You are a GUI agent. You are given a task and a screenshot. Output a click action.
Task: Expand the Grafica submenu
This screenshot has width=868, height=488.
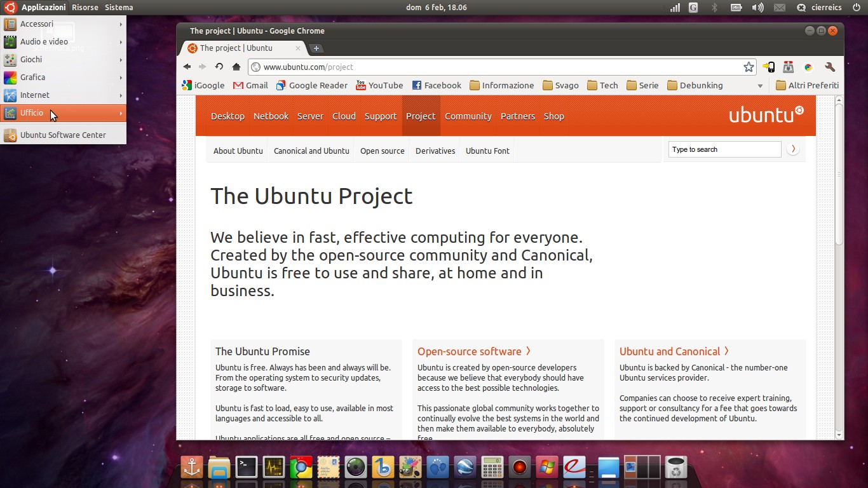pyautogui.click(x=64, y=78)
